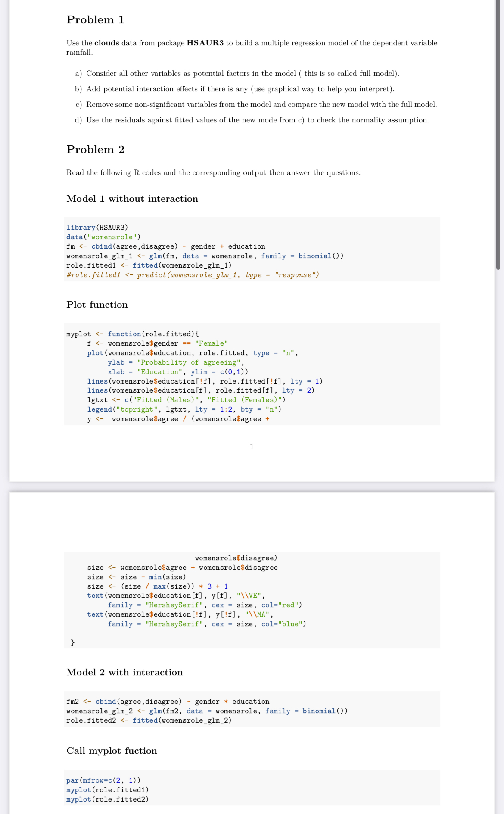The height and width of the screenshot is (814, 504).
Task: Click code line containing col="blue"
Action: click(207, 624)
